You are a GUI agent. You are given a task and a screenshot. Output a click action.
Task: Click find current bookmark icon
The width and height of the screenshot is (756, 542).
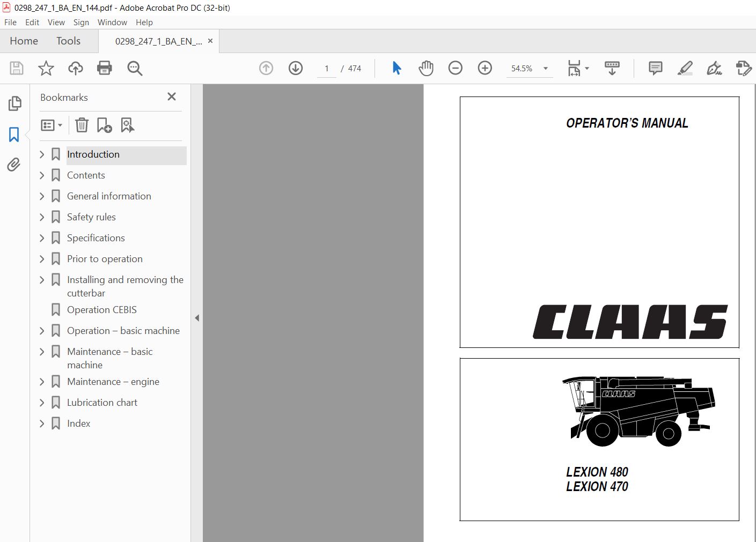point(128,125)
